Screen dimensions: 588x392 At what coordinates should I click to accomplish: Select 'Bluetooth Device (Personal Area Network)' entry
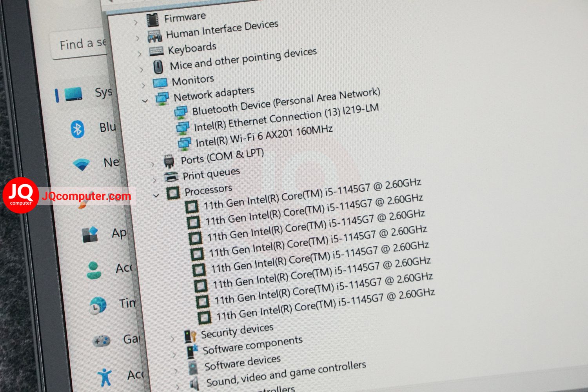coord(286,102)
